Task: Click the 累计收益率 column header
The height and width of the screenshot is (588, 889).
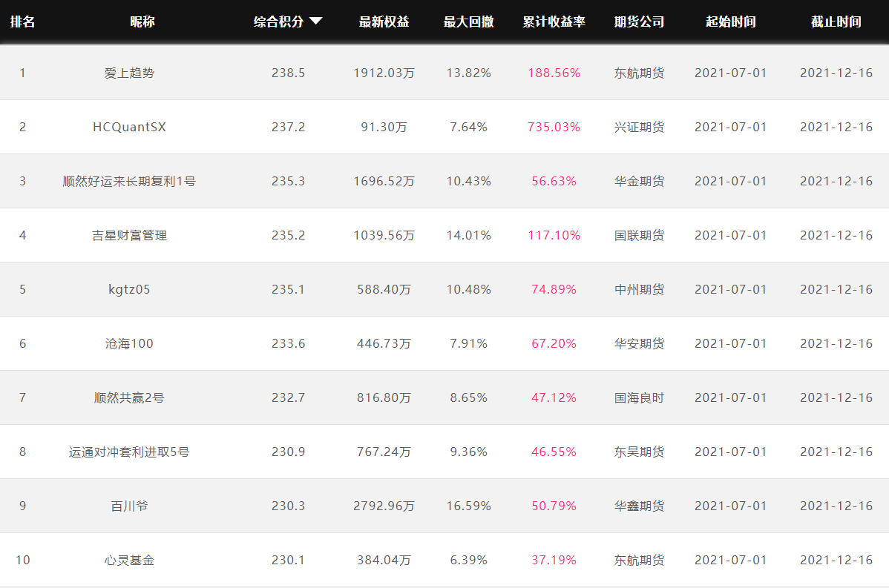Action: (x=554, y=22)
